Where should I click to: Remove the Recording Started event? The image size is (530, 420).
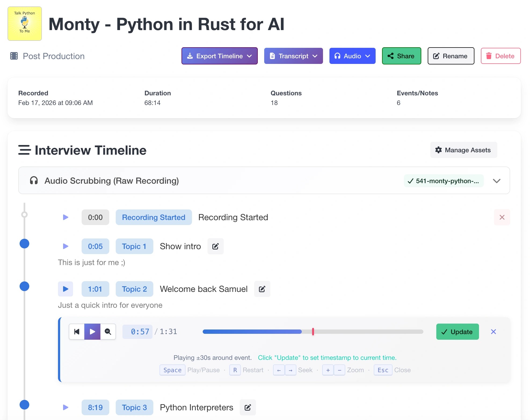click(502, 217)
